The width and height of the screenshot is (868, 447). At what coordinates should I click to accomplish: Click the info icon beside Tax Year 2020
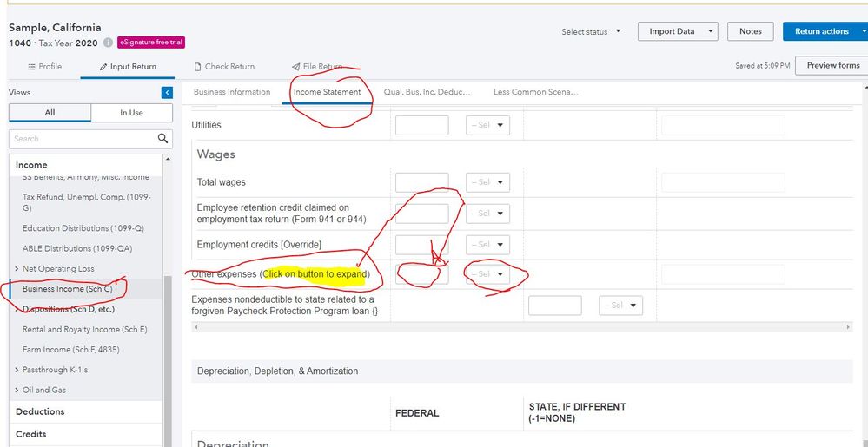pos(108,43)
